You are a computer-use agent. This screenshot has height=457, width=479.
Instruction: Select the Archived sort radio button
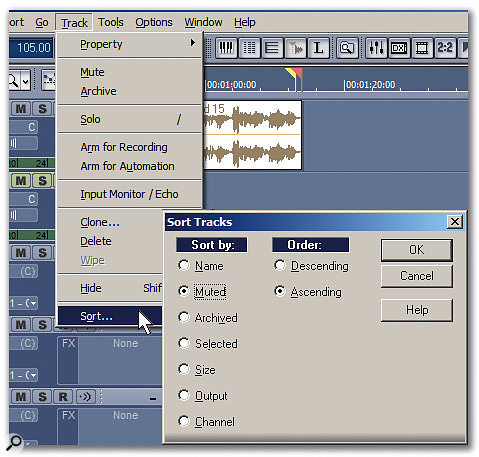click(184, 317)
